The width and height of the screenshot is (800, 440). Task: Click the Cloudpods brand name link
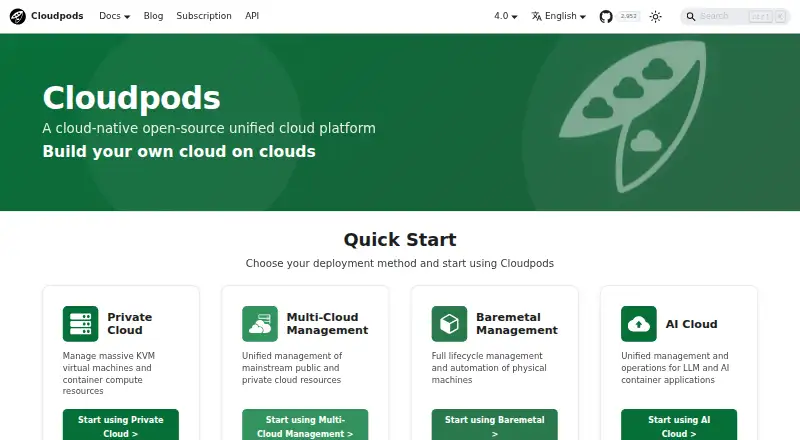(x=57, y=16)
